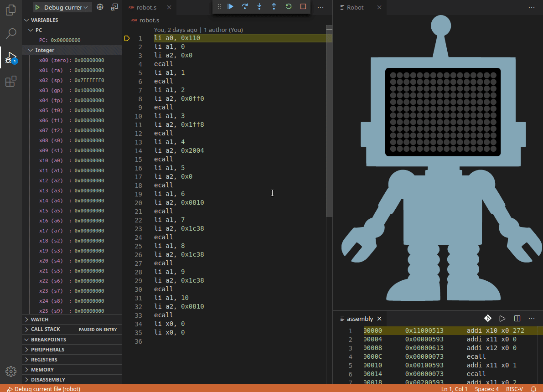The height and width of the screenshot is (392, 543).
Task: Click assembly row 'addi x10 x0 272'
Action: coord(495,331)
